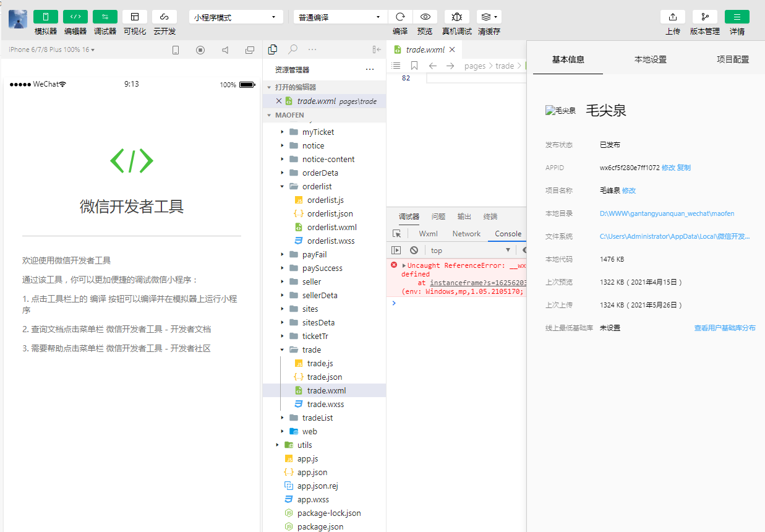Screen dimensions: 765x532
Task: Mute the simulator sound icon
Action: click(x=225, y=50)
